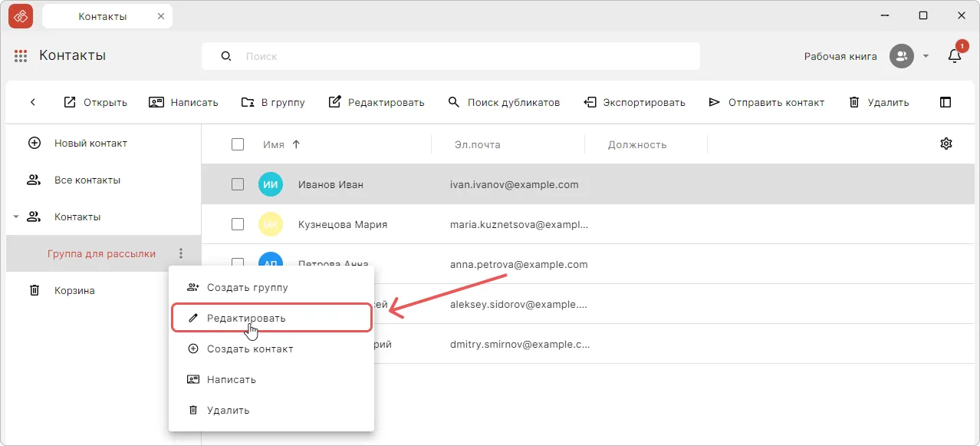980x446 pixels.
Task: Open column settings with the gear icon
Action: 945,143
